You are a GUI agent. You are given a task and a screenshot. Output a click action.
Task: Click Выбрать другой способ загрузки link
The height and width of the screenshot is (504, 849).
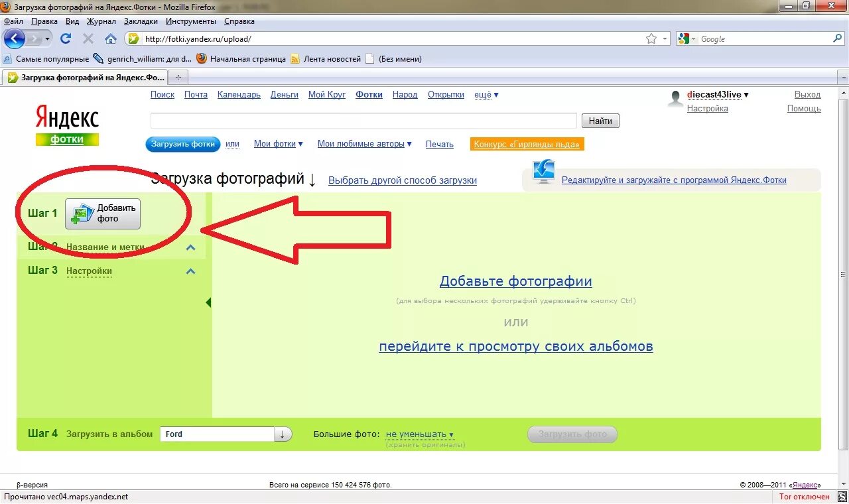(x=403, y=180)
